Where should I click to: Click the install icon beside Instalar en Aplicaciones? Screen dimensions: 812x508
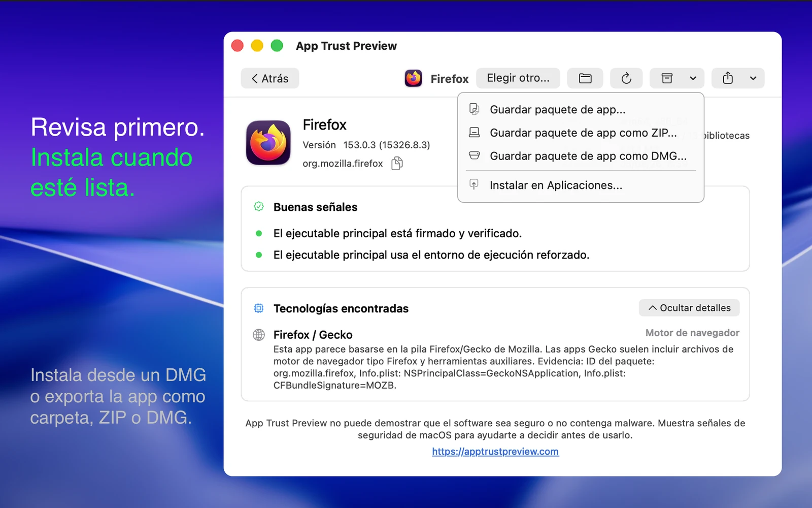click(474, 184)
